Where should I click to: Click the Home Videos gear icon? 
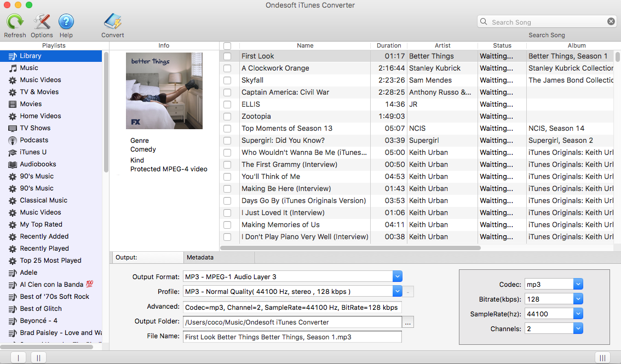tap(13, 117)
